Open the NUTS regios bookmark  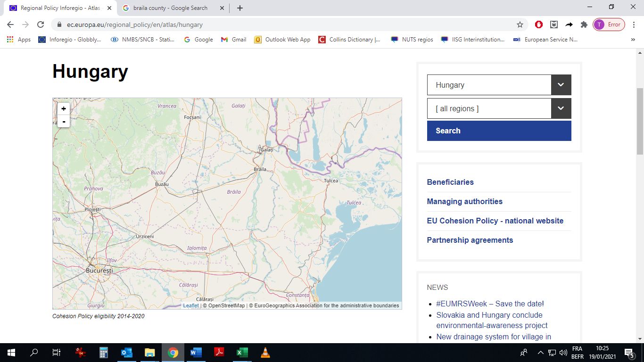point(412,40)
